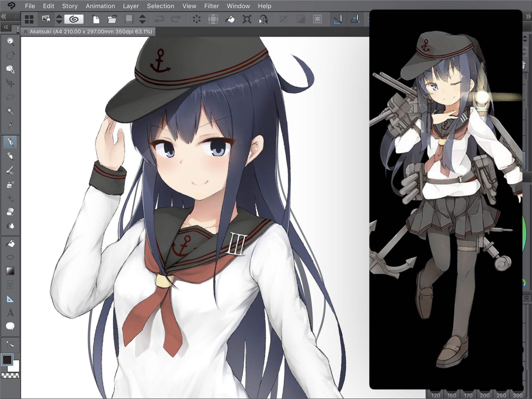Select the Move/Rotate view tool

click(10, 55)
